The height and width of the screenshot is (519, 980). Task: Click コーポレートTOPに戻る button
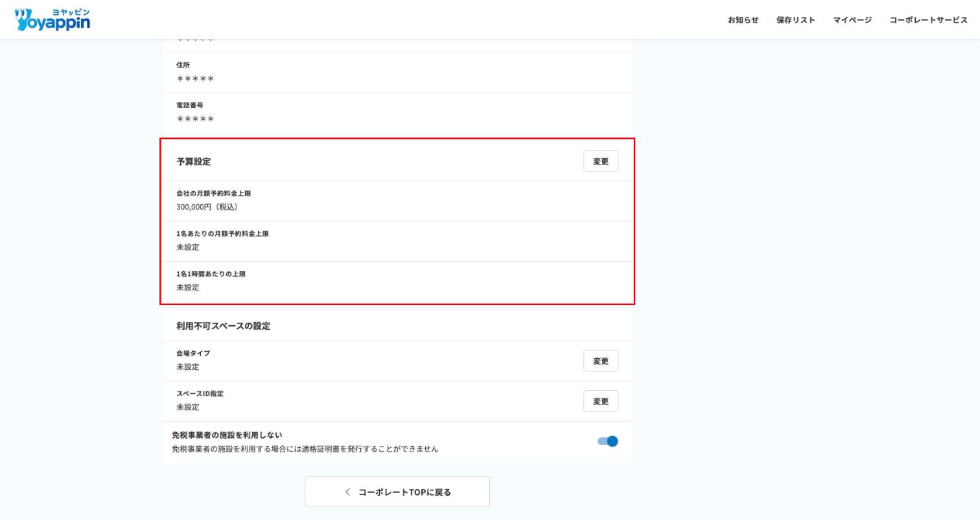[x=397, y=492]
